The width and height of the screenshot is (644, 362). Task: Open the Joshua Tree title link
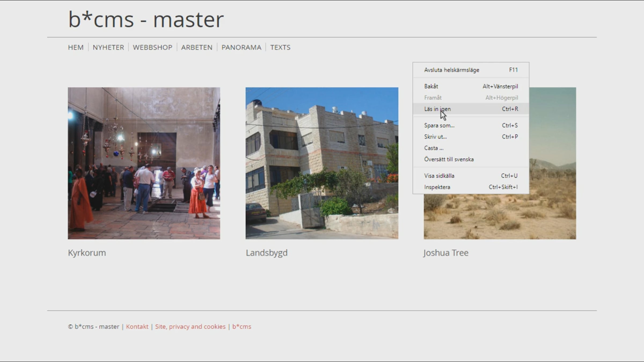click(x=446, y=253)
